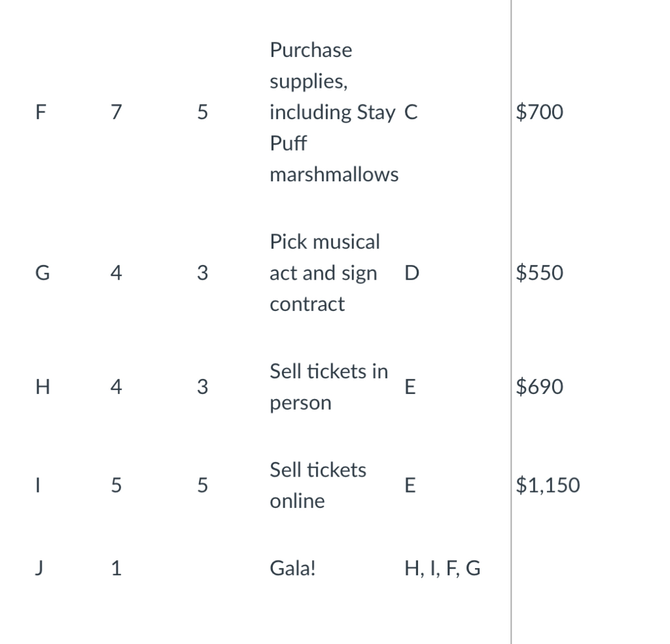Click the Pick musical act description
670x644 pixels.
coord(325,273)
